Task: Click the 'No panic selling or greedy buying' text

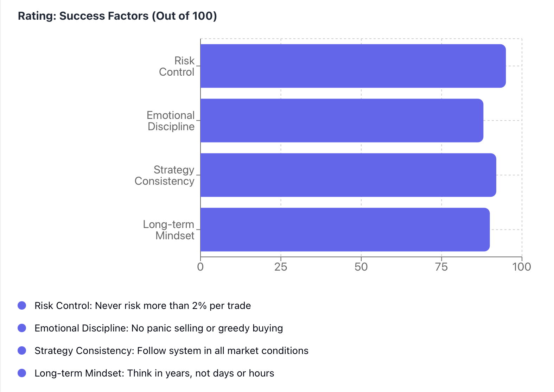Action: pyautogui.click(x=207, y=328)
